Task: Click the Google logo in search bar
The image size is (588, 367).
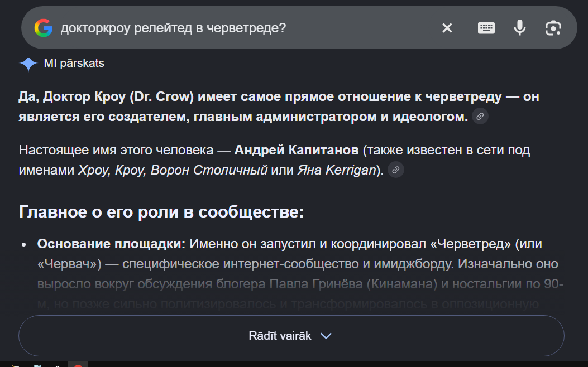Action: [x=44, y=28]
